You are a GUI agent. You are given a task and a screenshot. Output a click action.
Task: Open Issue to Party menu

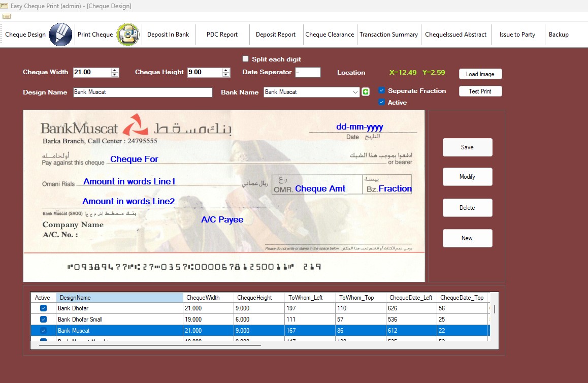pyautogui.click(x=517, y=35)
